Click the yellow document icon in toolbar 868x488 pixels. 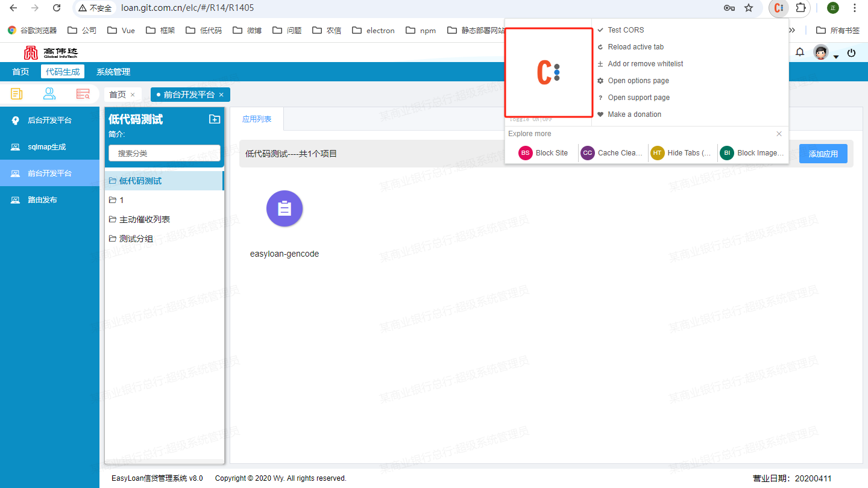[17, 94]
